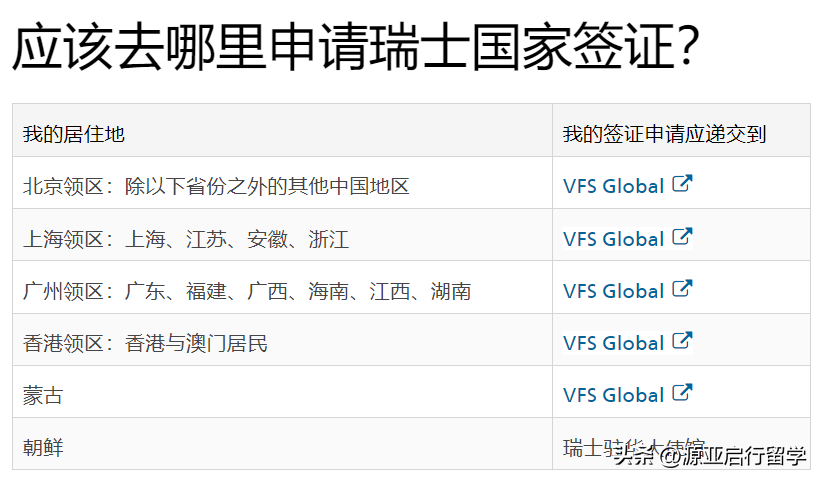
Task: Click external link icon in Shanghai row
Action: 682,237
